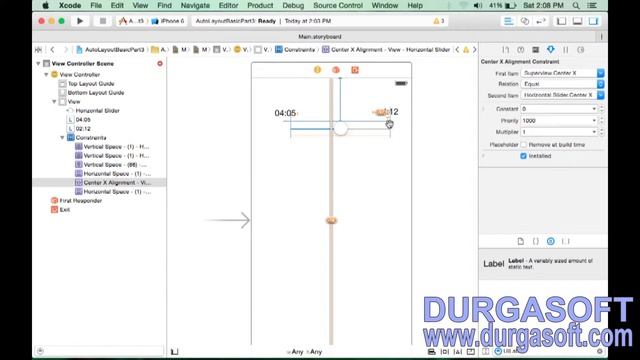Viewport: 640px width, 360px height.
Task: Click the scene issue red indicator
Action: (160, 64)
